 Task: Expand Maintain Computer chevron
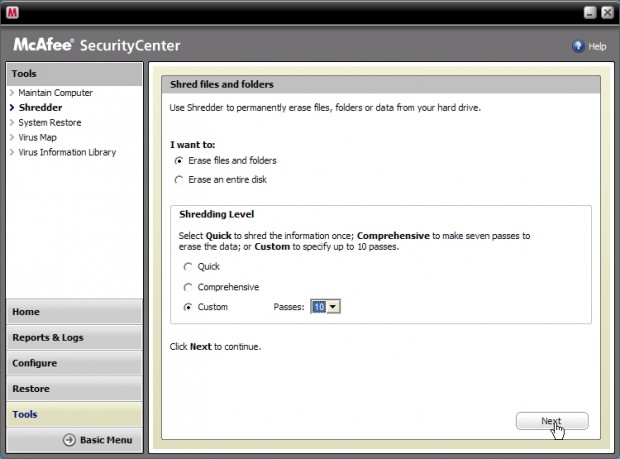point(12,93)
